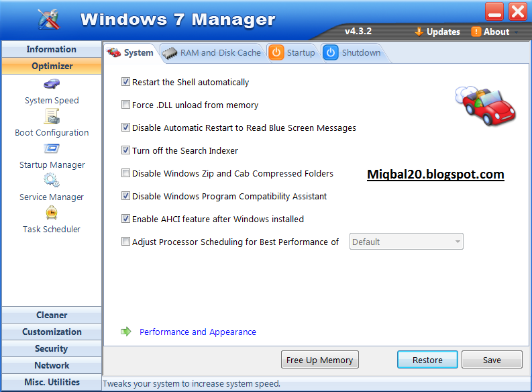532x392 pixels.
Task: Click the System Speed car icon
Action: [52, 83]
